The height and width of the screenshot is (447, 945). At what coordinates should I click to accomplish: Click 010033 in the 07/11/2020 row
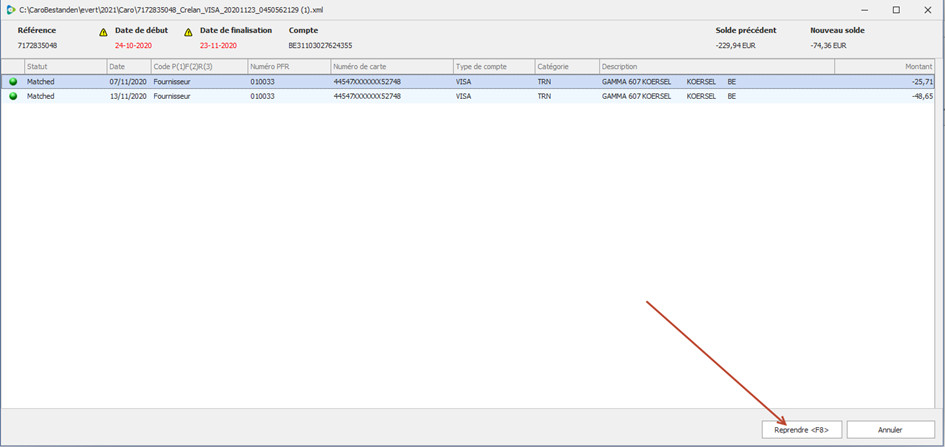pyautogui.click(x=262, y=81)
